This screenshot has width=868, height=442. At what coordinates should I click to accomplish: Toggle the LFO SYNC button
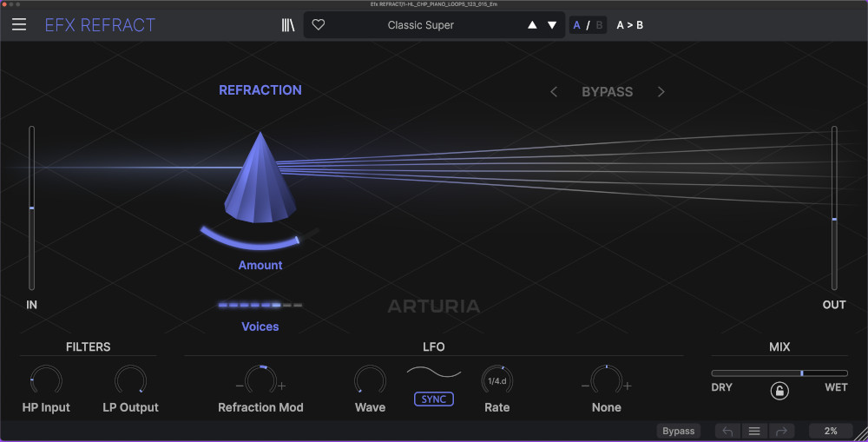click(x=433, y=399)
